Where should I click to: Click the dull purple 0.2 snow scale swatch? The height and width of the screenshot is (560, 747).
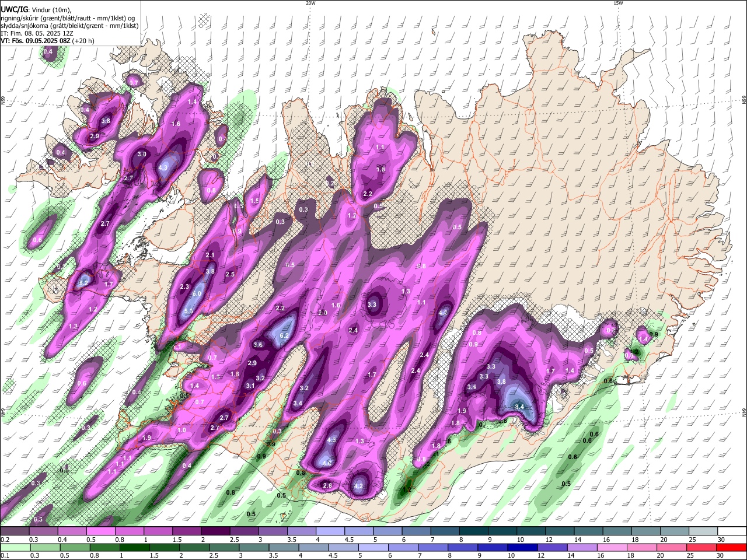pos(15,531)
